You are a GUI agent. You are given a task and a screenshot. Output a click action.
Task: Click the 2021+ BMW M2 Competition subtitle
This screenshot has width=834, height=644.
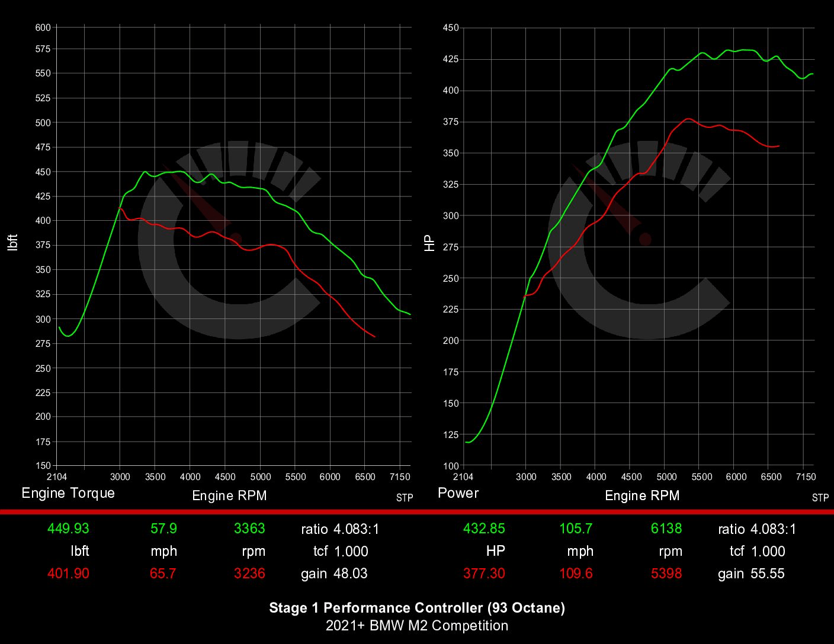(x=416, y=626)
